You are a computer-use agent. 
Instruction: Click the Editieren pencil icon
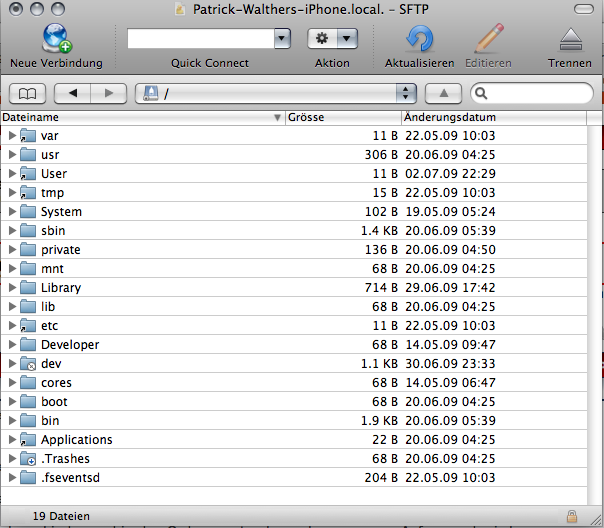pyautogui.click(x=489, y=39)
